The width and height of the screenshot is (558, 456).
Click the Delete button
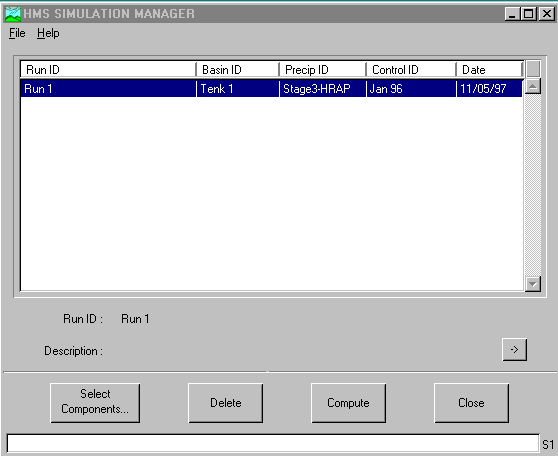(226, 403)
